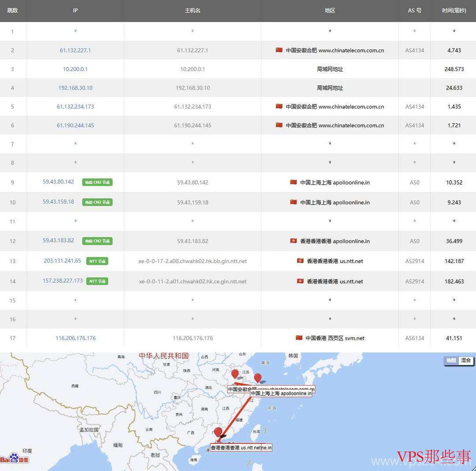Open IP link 59.43.183.82

tap(58, 241)
